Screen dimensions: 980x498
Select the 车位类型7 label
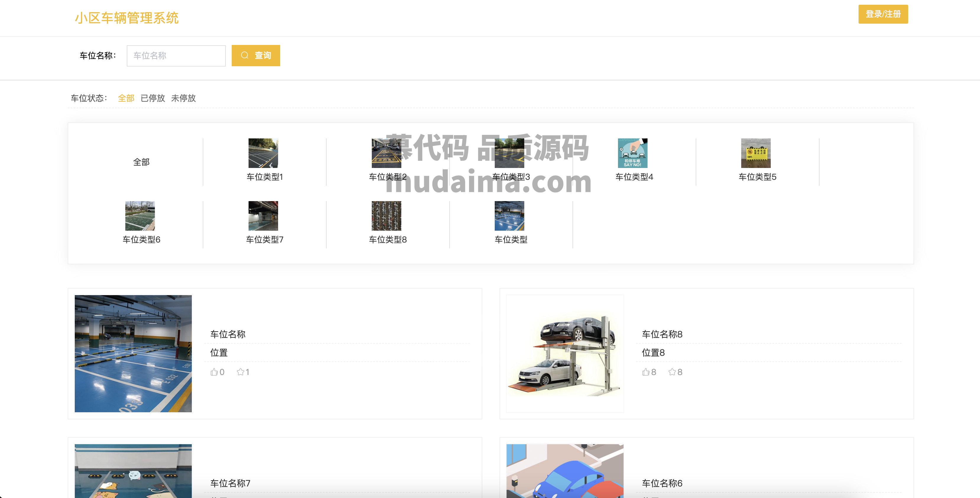pos(265,240)
